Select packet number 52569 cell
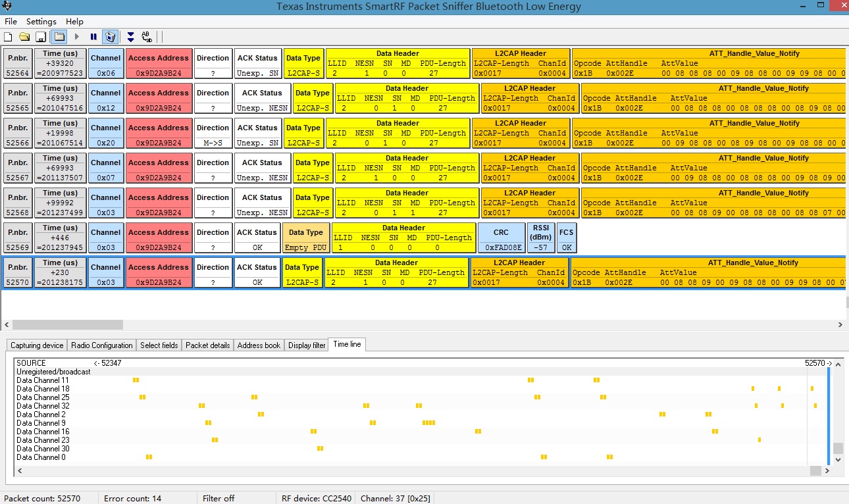 pyautogui.click(x=18, y=238)
